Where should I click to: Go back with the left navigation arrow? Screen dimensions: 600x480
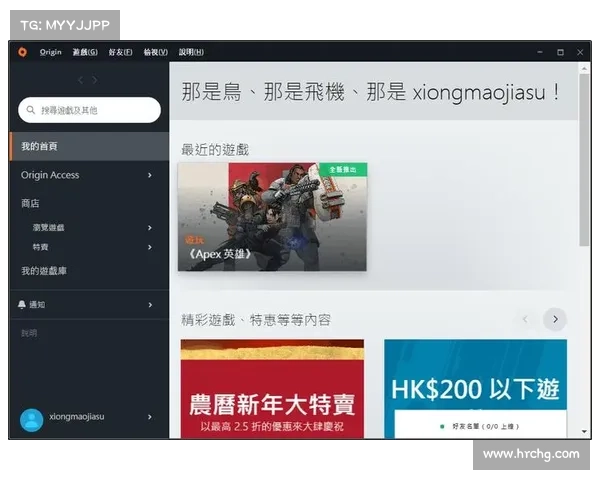(80, 80)
